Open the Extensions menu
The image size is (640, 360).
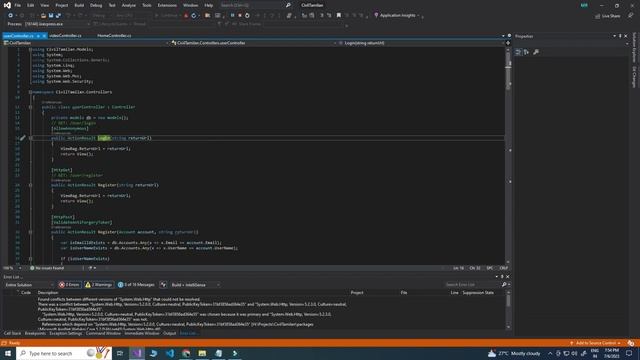(167, 5)
